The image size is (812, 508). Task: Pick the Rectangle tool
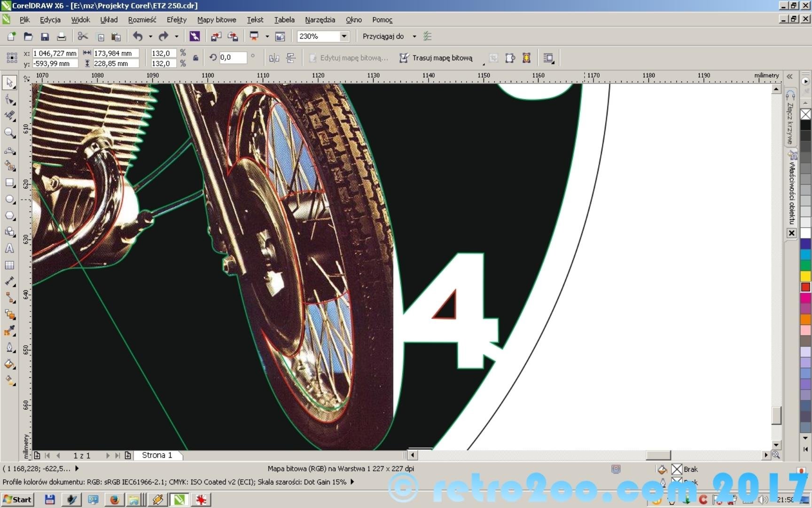click(x=9, y=183)
